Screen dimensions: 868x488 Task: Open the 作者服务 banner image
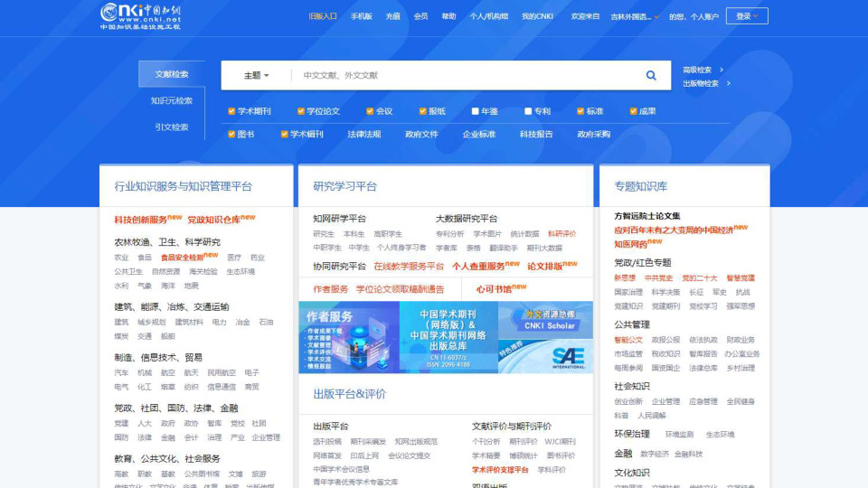(x=349, y=337)
